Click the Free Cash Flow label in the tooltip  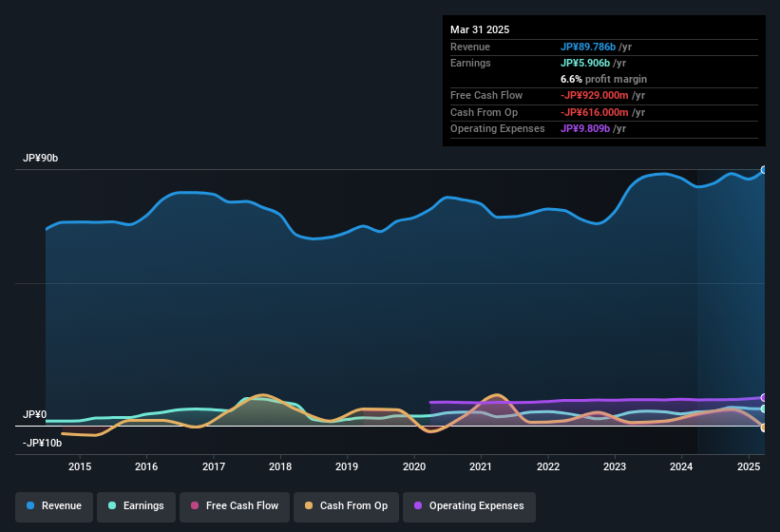(x=486, y=95)
